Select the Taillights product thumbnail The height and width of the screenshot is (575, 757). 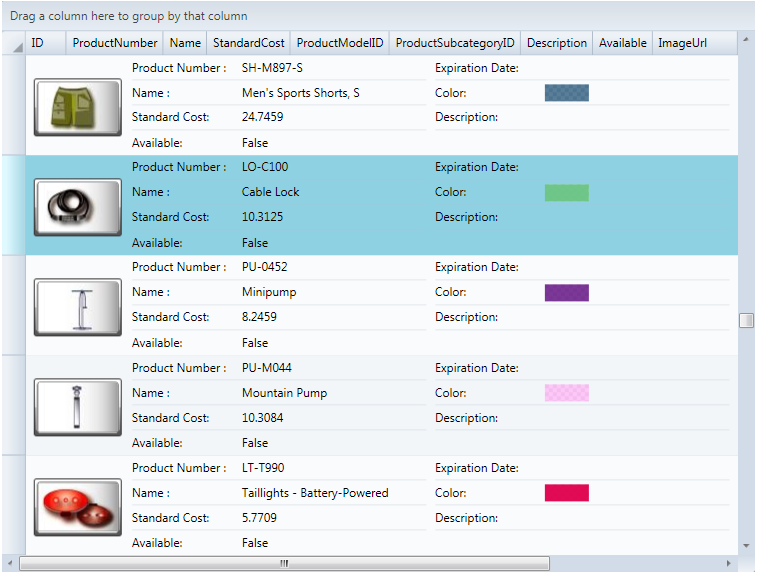click(77, 506)
